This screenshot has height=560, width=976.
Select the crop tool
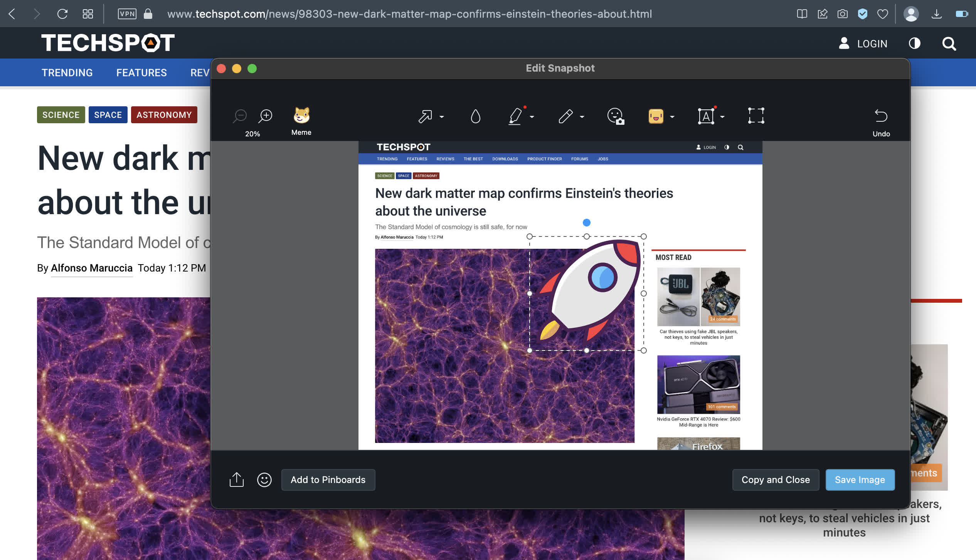(756, 116)
